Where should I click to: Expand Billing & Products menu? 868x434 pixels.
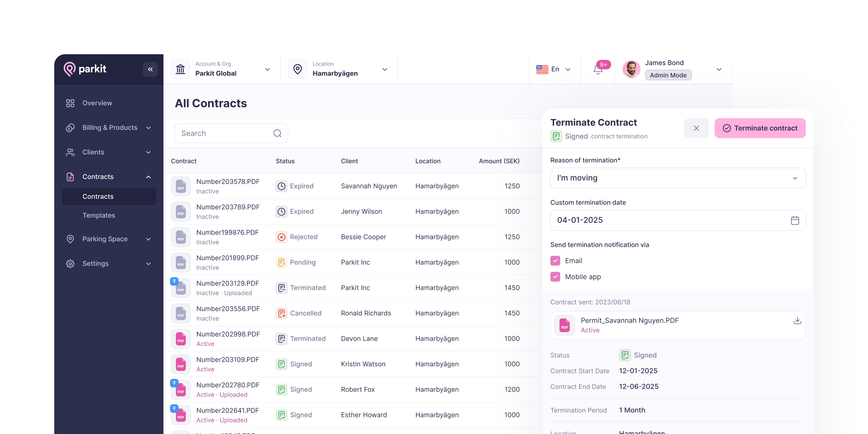point(148,128)
